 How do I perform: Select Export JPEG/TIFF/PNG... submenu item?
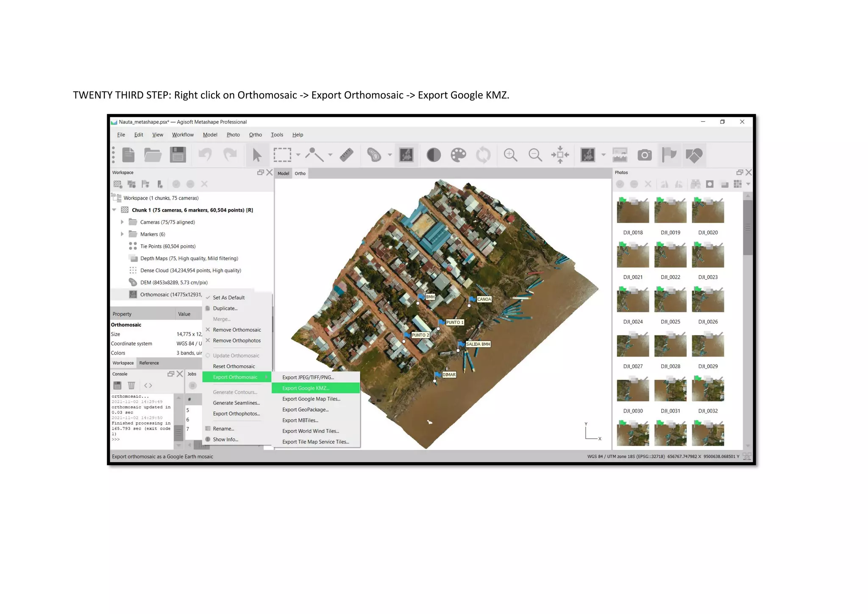point(316,377)
